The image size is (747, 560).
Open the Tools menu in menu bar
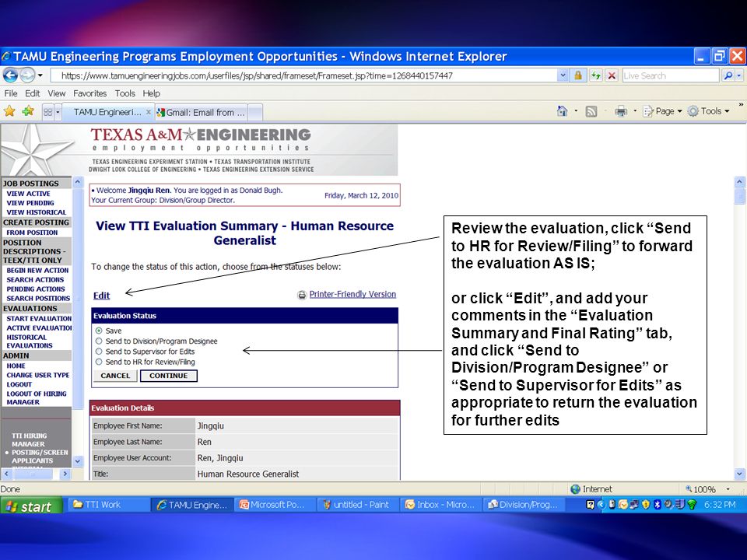coord(124,93)
